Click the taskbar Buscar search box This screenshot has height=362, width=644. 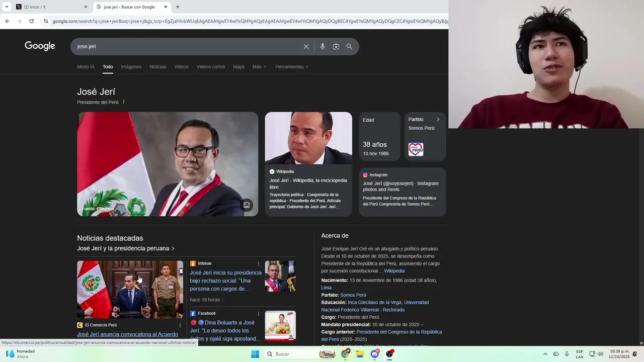pyautogui.click(x=301, y=354)
